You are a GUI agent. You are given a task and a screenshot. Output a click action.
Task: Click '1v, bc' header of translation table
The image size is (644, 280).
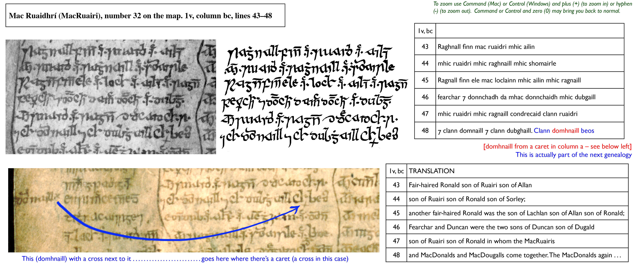(396, 171)
